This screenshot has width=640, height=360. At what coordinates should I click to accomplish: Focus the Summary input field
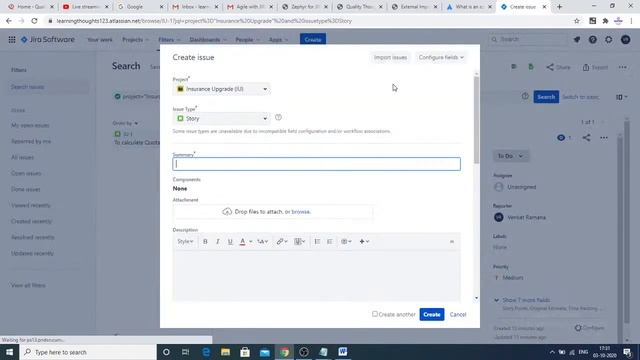point(316,164)
